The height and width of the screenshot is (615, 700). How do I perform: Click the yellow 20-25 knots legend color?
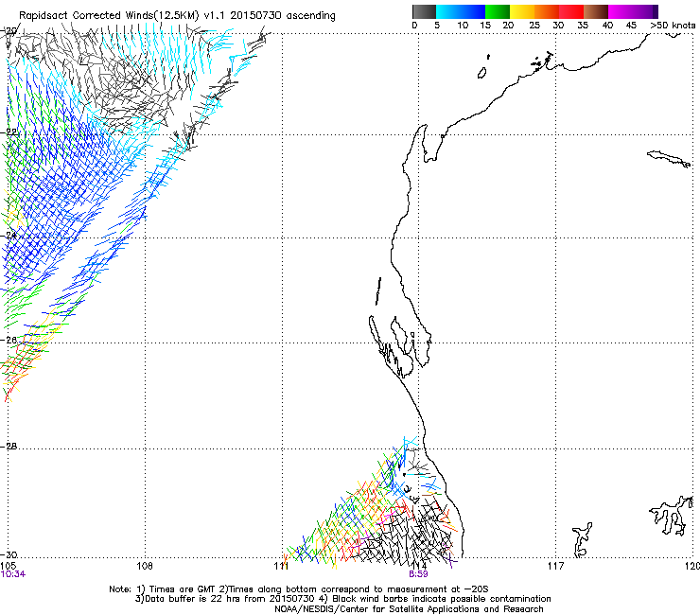pos(522,11)
